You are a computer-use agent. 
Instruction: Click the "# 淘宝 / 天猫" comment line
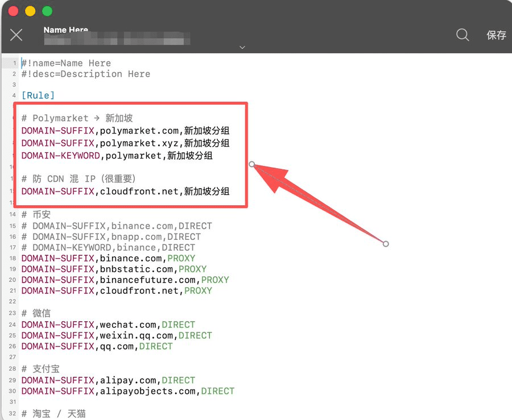coord(53,414)
